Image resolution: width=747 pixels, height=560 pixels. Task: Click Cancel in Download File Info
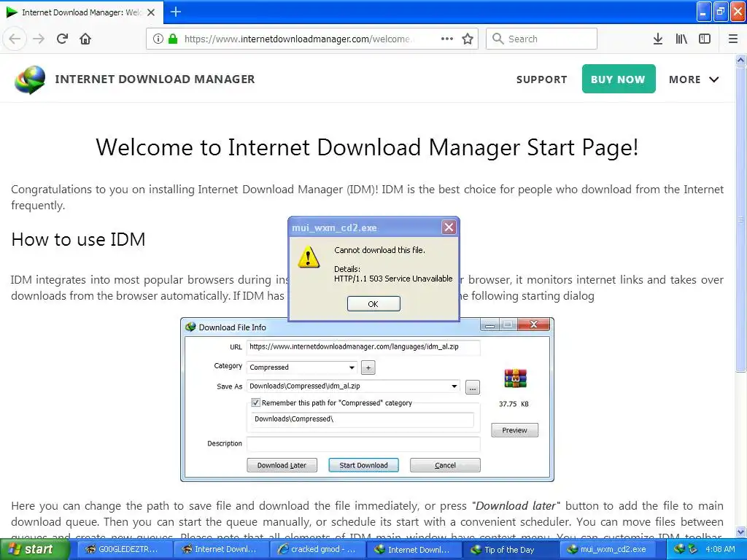coord(445,465)
